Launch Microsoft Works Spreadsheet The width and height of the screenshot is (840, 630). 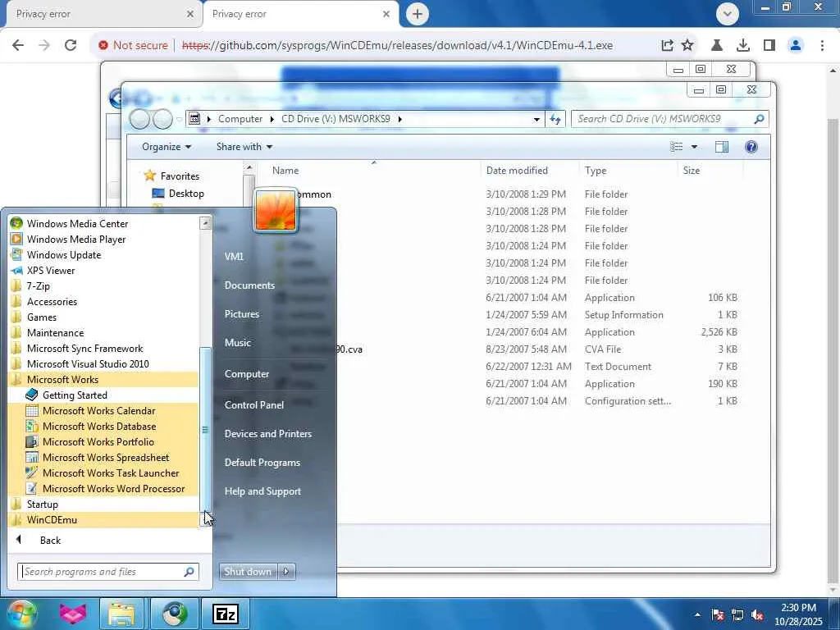(106, 457)
